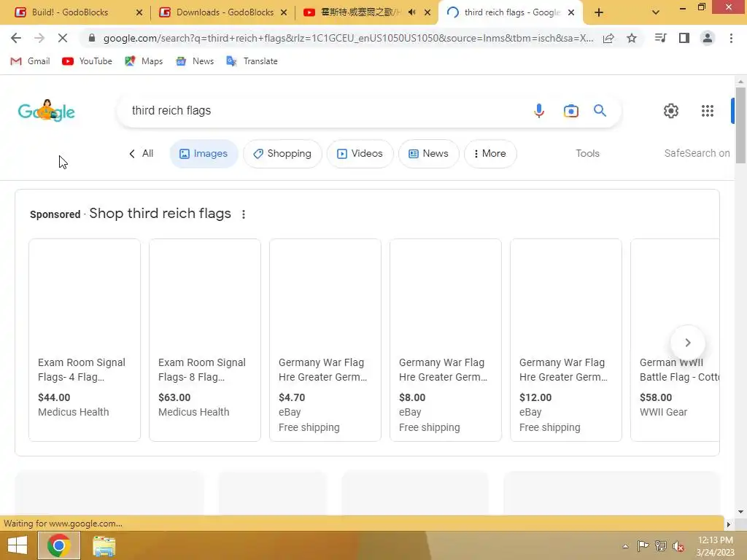The image size is (747, 560).
Task: Open YouTube bookmark
Action: [88, 61]
